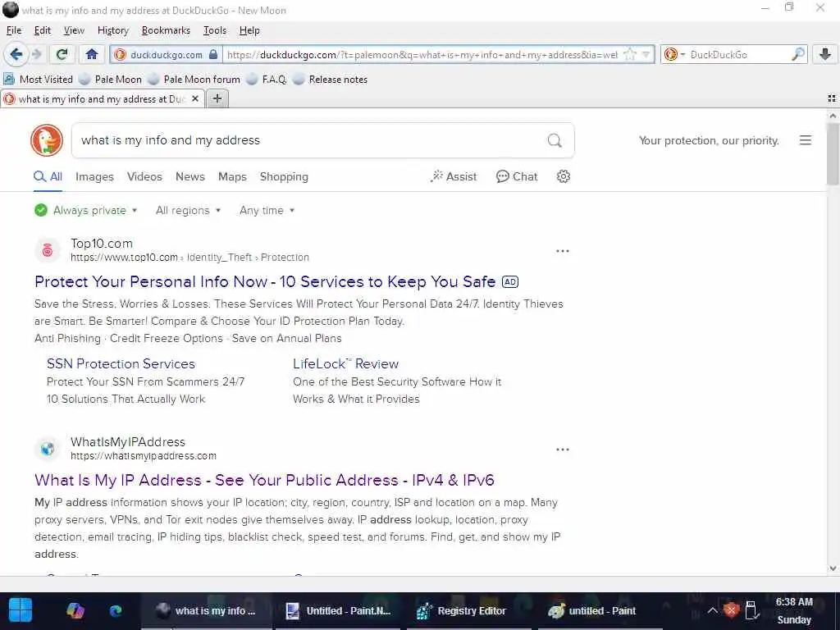Click the scrollbar down arrow
Screen dimensions: 840x630
[x=833, y=568]
